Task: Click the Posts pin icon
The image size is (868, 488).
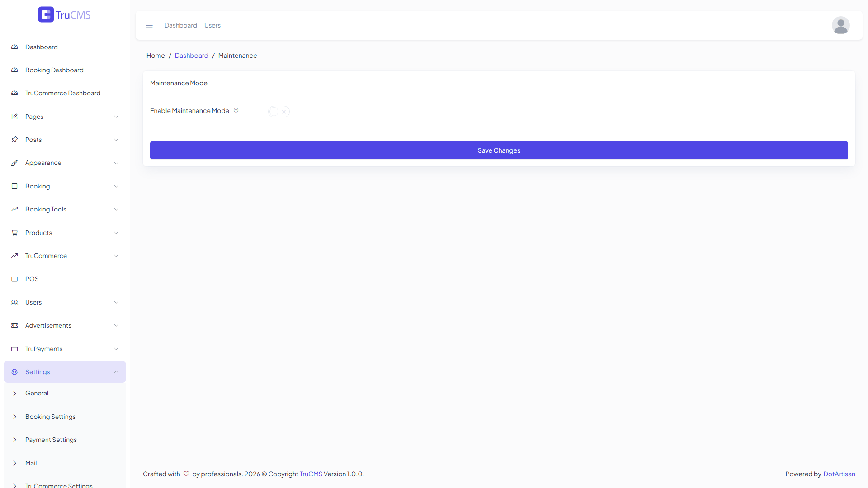Action: tap(14, 140)
